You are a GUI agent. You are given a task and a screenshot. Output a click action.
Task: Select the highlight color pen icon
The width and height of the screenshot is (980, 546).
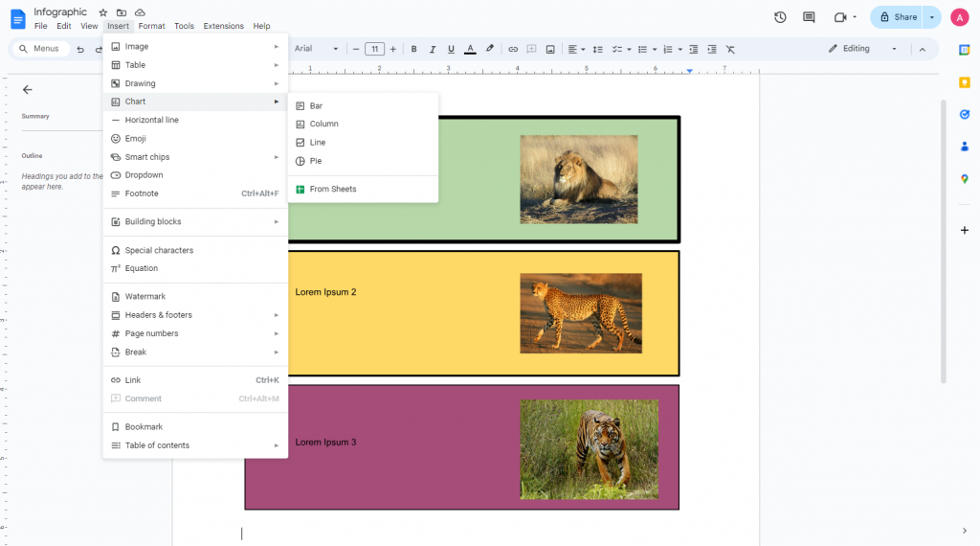(489, 49)
